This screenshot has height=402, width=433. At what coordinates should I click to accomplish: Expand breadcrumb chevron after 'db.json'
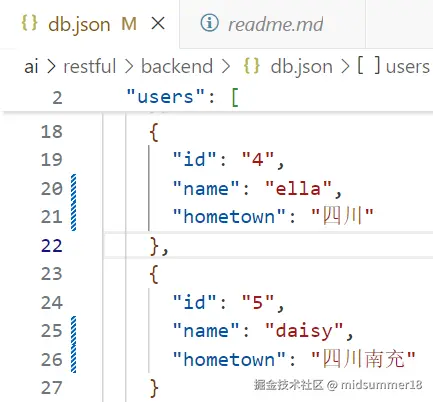tap(345, 66)
